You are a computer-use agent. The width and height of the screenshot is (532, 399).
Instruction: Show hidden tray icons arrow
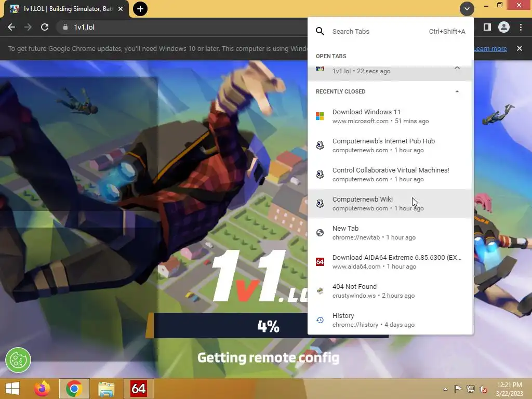[x=445, y=389]
